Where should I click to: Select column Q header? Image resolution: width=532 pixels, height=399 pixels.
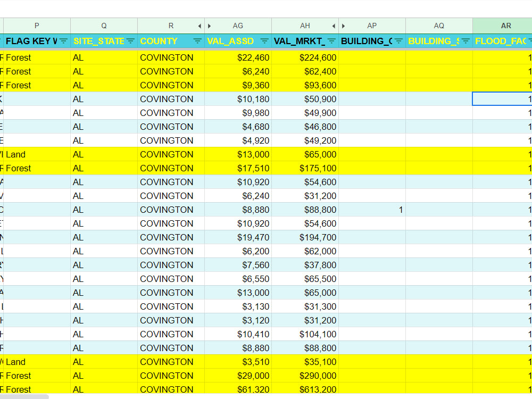pos(104,26)
